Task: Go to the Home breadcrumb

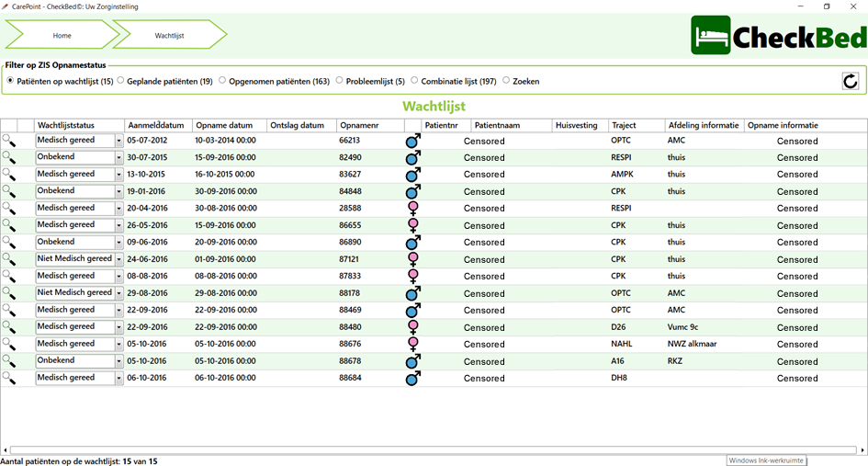Action: [62, 35]
